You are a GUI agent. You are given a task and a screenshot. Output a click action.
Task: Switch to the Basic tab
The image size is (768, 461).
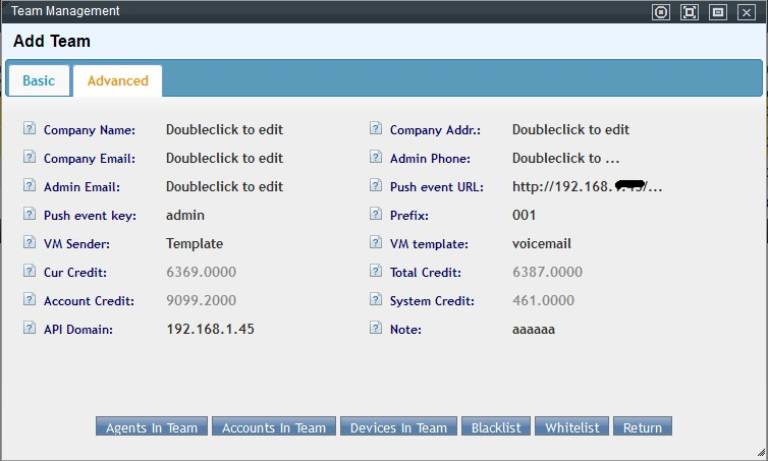tap(39, 81)
